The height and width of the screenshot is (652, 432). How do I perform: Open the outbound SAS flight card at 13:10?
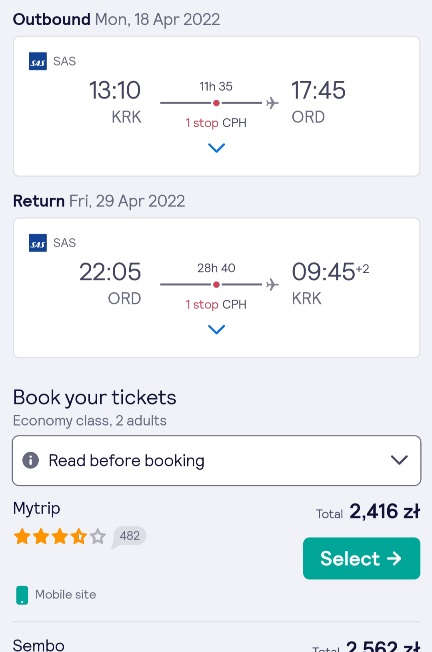point(217,106)
